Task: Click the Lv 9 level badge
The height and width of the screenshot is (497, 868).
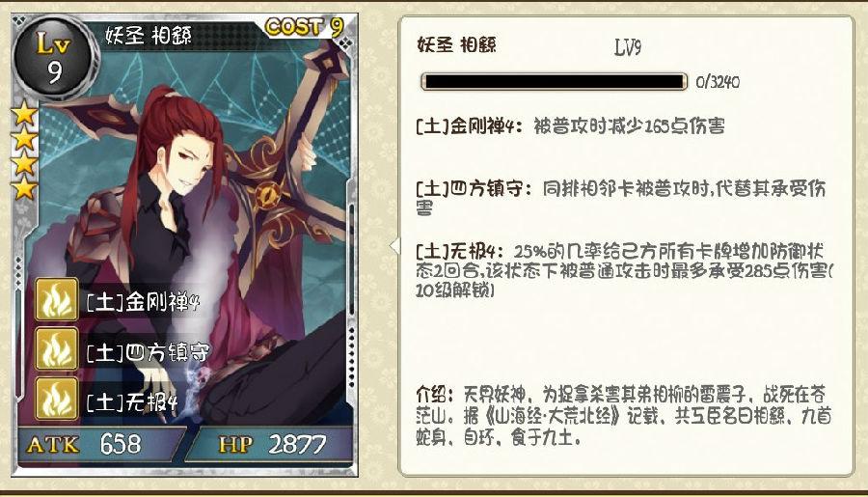Action: (x=54, y=58)
